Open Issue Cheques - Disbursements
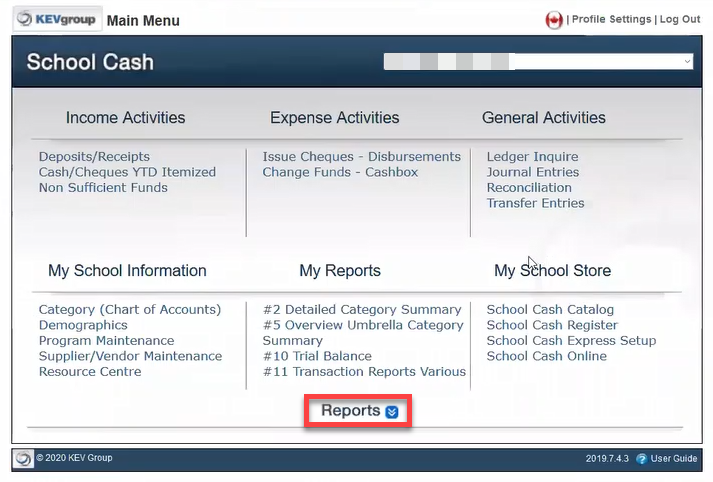Image resolution: width=713 pixels, height=482 pixels. pos(362,156)
